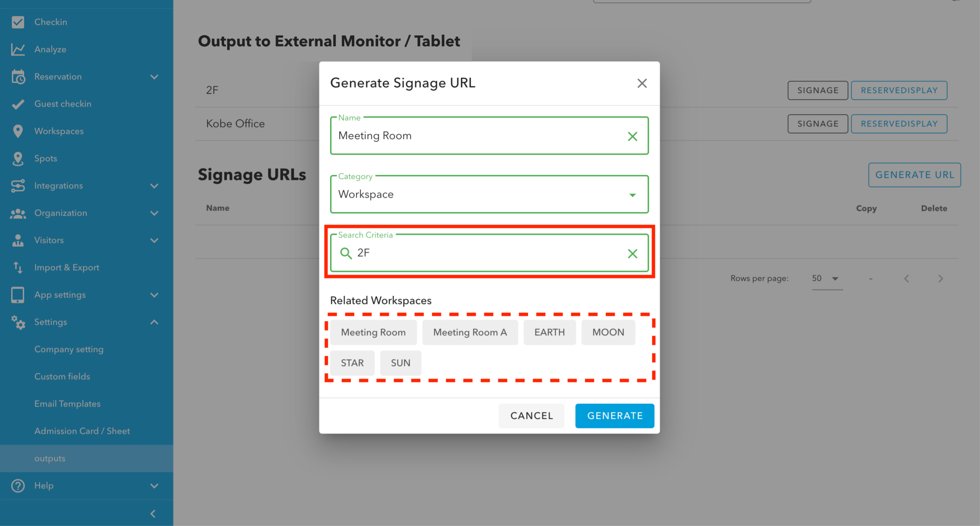Click the Spots location icon
The height and width of the screenshot is (526, 980).
(18, 159)
